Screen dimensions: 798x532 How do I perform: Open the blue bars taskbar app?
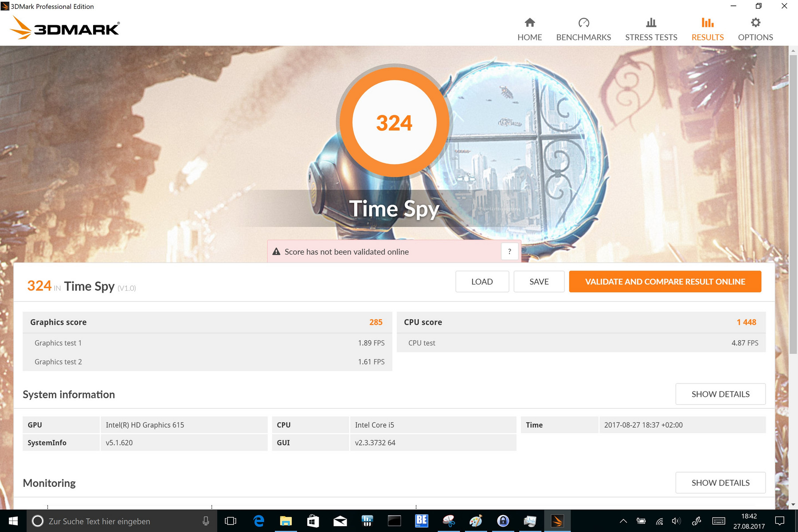368,521
